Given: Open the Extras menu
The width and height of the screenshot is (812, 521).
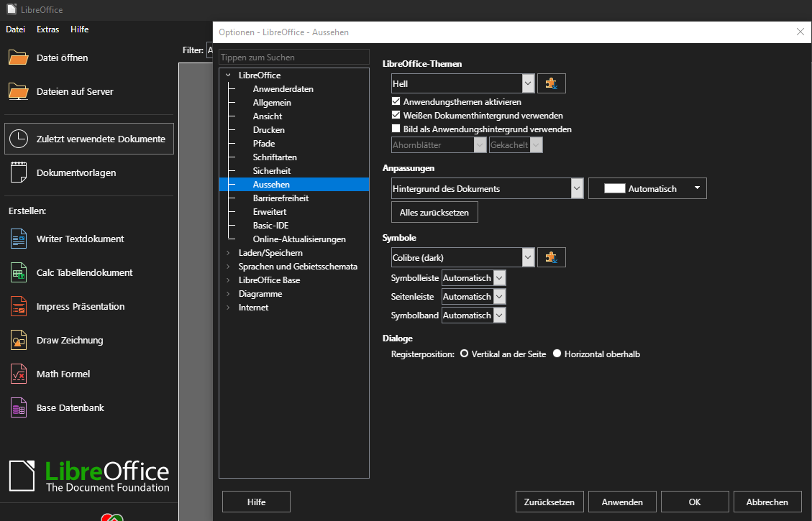Looking at the screenshot, I should [47, 29].
